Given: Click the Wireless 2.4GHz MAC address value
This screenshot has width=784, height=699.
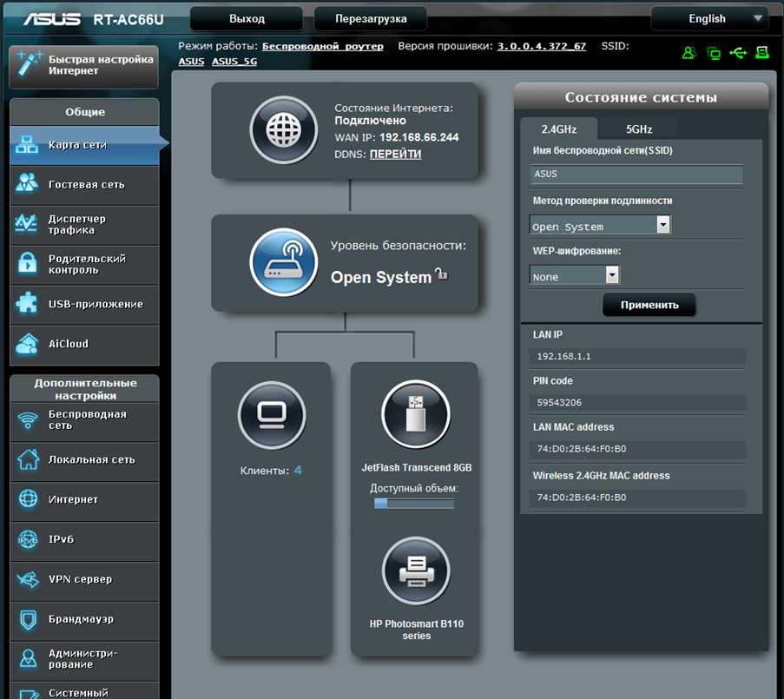Looking at the screenshot, I should [637, 497].
